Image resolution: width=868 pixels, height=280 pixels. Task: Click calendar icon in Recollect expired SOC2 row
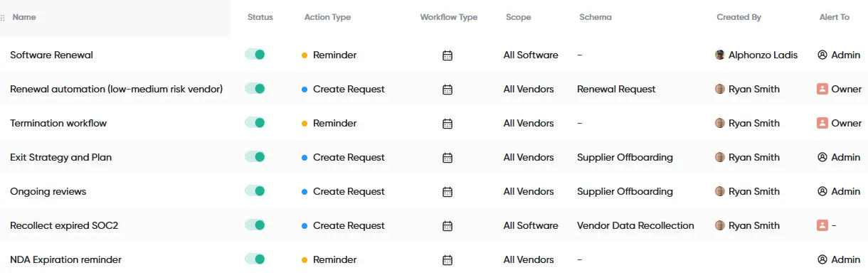point(448,226)
